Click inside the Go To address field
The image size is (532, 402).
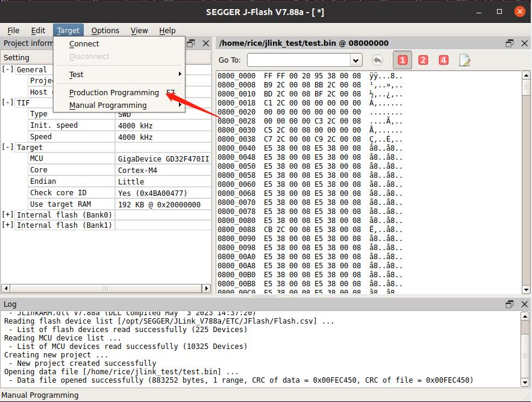(x=299, y=60)
